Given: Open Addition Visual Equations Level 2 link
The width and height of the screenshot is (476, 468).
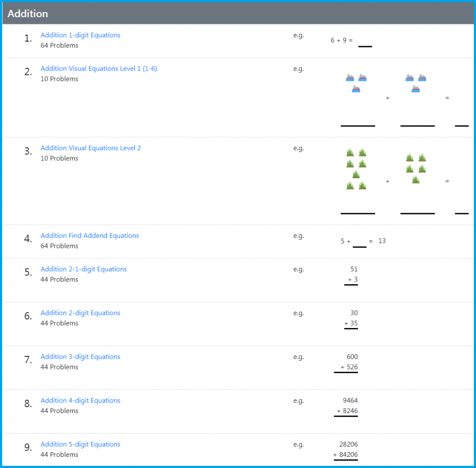Looking at the screenshot, I should (91, 148).
